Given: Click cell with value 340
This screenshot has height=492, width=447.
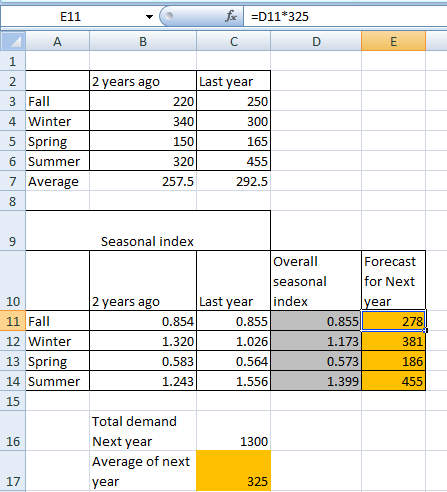Looking at the screenshot, I should (143, 121).
